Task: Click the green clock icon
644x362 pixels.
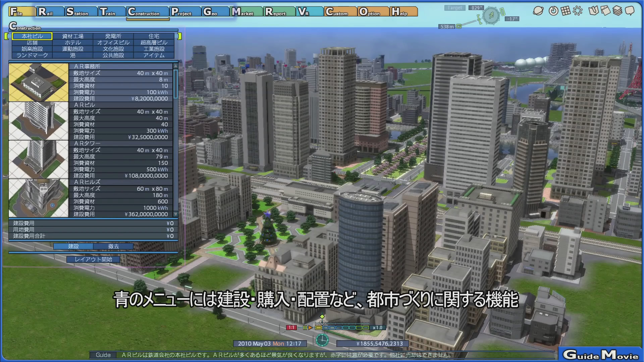Action: 322,340
